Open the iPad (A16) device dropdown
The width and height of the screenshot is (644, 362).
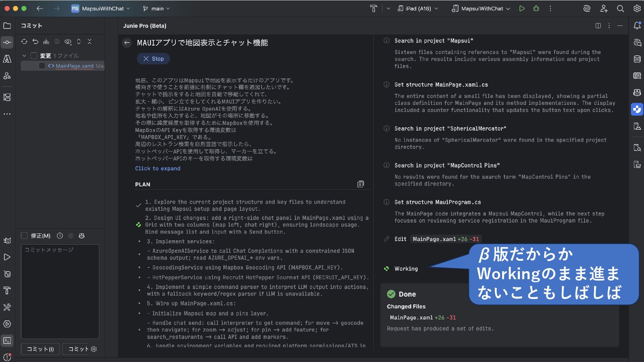tap(418, 9)
